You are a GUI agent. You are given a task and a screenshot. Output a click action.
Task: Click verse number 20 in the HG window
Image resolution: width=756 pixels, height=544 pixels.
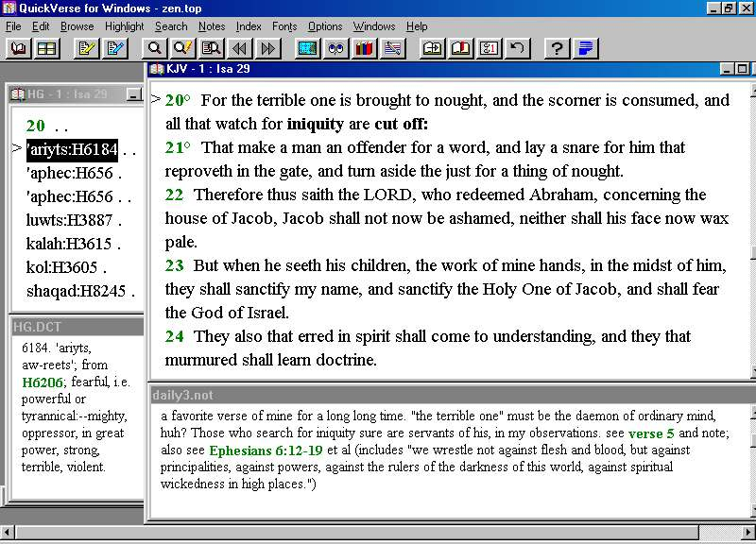36,126
